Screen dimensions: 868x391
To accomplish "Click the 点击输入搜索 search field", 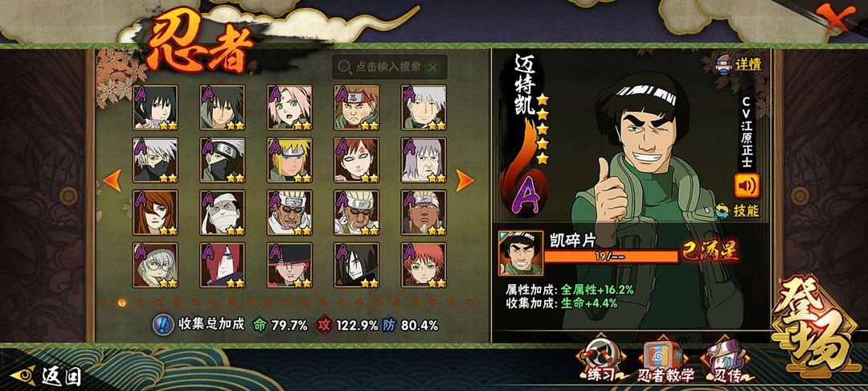I will [x=390, y=67].
